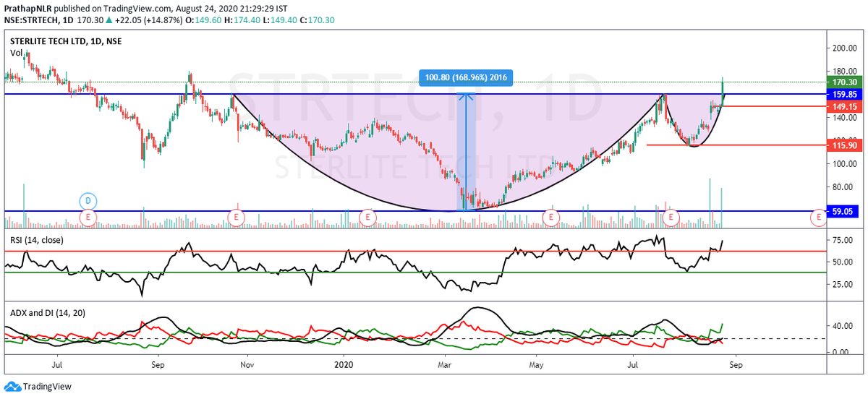Click the 180.00 value on price axis

(843, 71)
